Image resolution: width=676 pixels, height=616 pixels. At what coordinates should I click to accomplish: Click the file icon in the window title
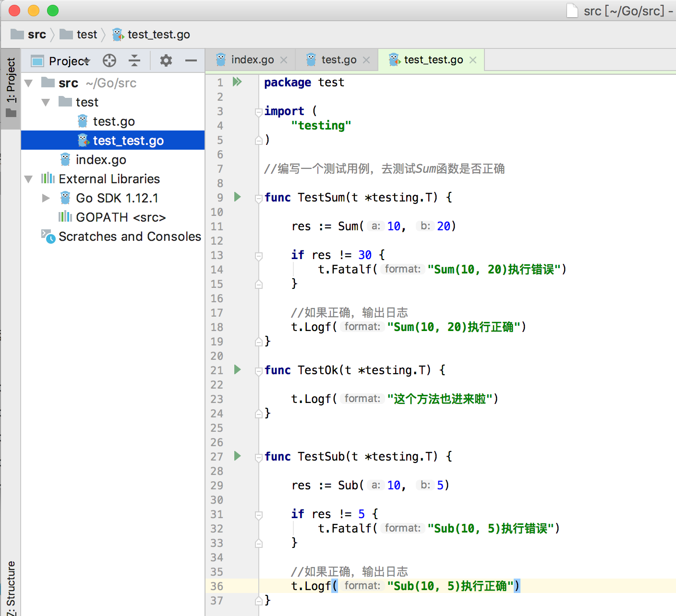pyautogui.click(x=572, y=11)
